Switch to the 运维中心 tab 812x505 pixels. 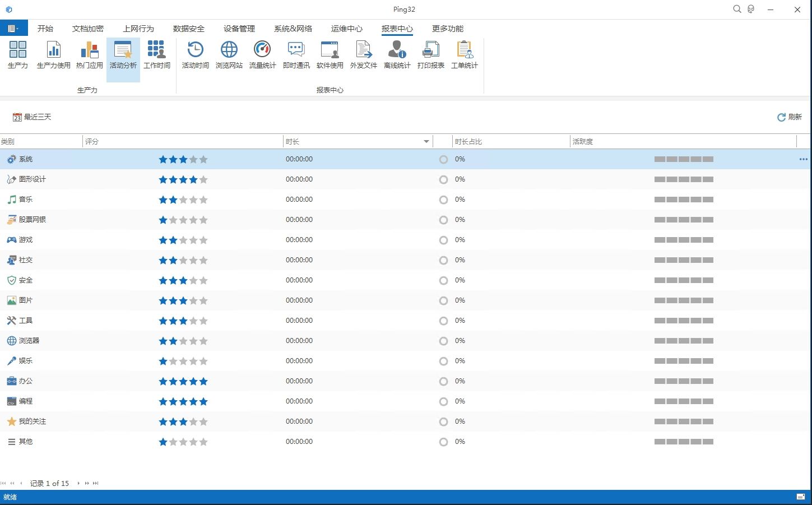pos(347,29)
